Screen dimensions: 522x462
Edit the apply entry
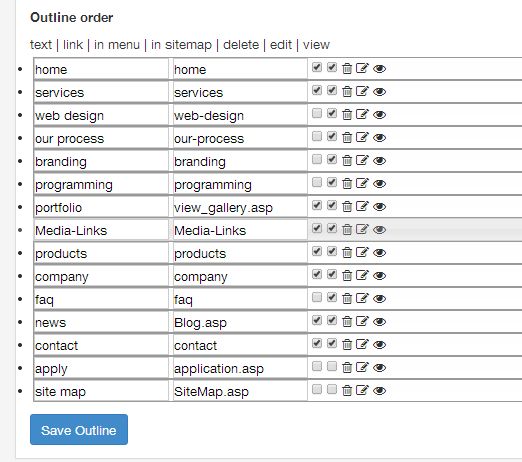(x=362, y=367)
